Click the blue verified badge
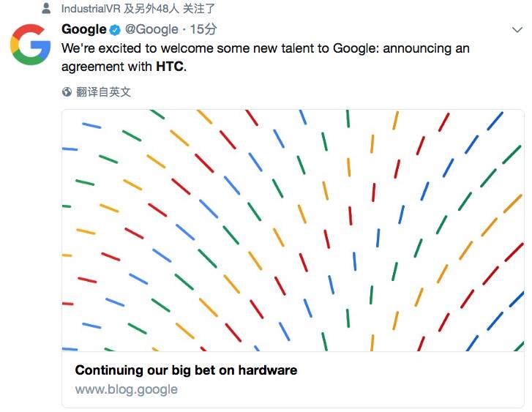532x412 pixels. [115, 30]
